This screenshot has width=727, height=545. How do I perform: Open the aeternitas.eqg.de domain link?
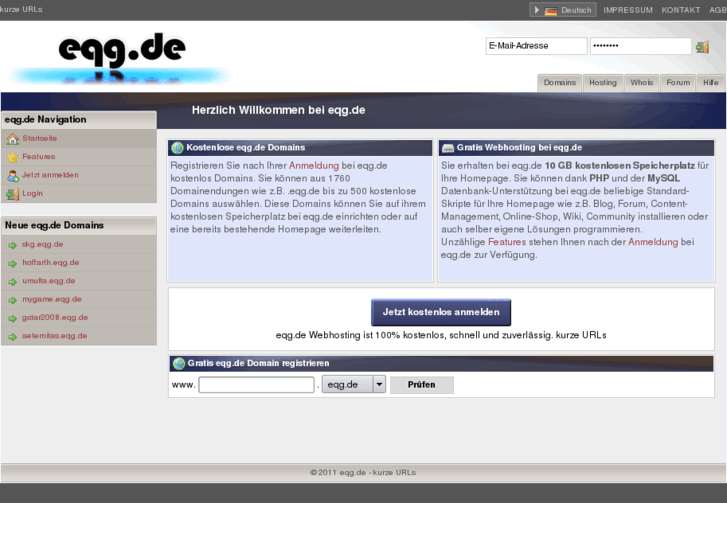pos(54,336)
